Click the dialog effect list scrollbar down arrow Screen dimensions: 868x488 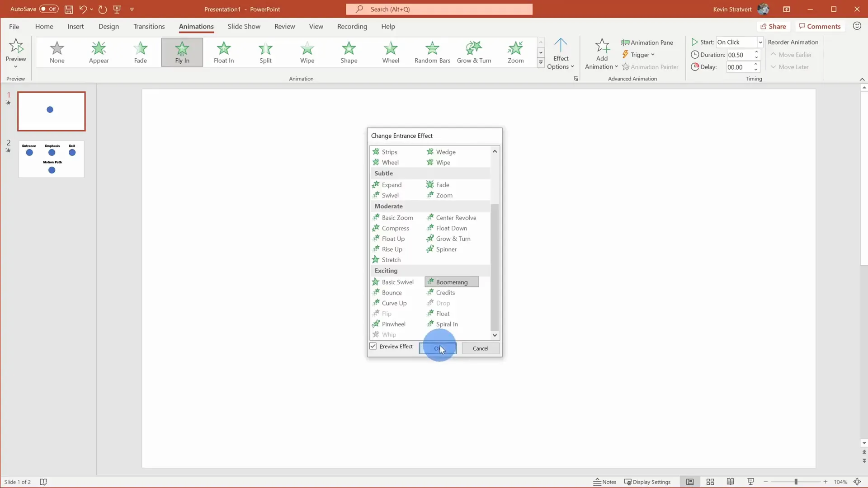[x=495, y=335]
